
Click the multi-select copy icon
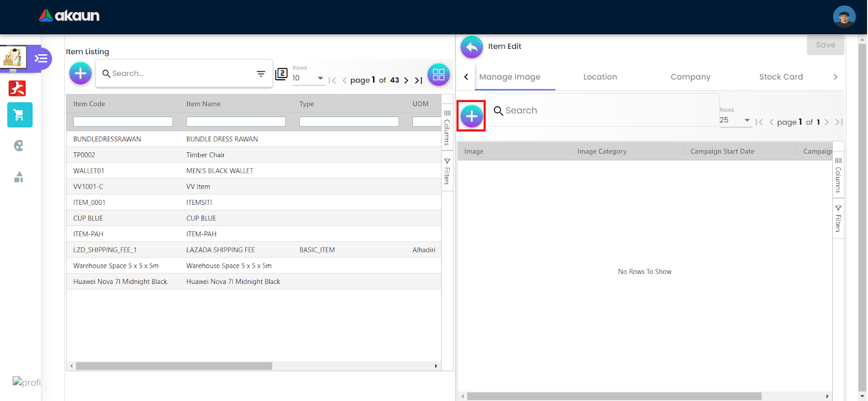click(281, 74)
